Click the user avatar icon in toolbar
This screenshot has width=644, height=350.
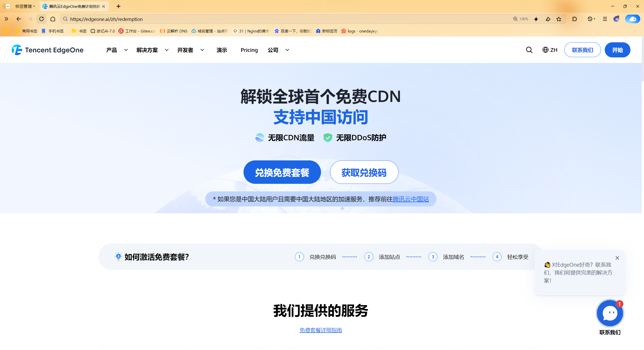(x=616, y=19)
